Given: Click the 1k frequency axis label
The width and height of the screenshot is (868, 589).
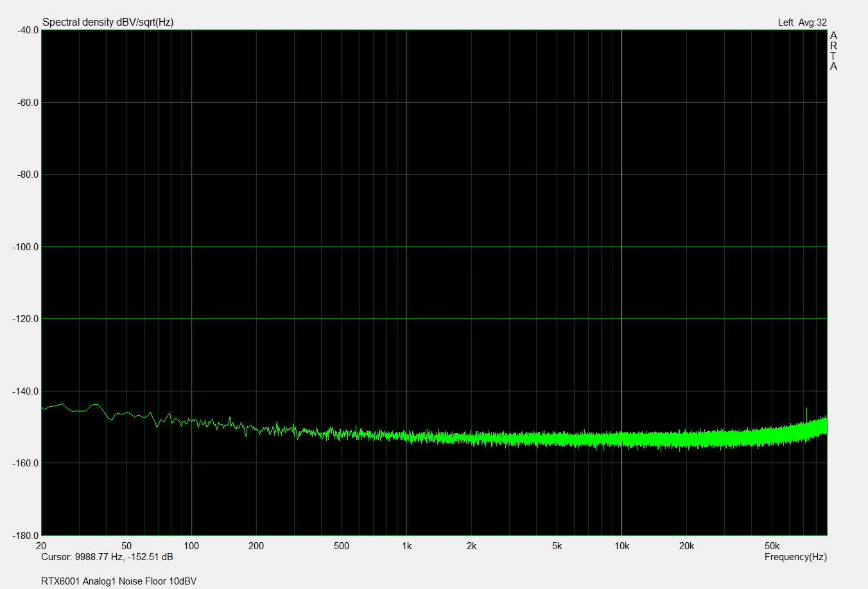Looking at the screenshot, I should [x=406, y=546].
